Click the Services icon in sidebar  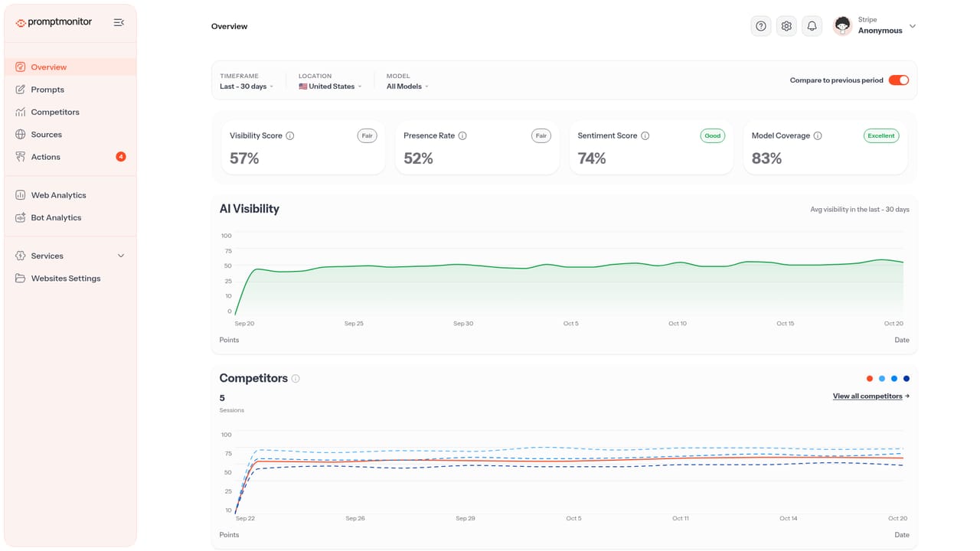tap(21, 256)
